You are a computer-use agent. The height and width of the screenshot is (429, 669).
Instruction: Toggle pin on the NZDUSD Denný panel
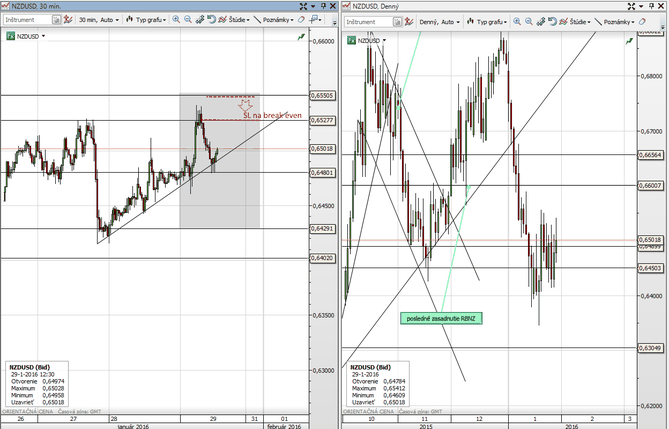[652, 6]
